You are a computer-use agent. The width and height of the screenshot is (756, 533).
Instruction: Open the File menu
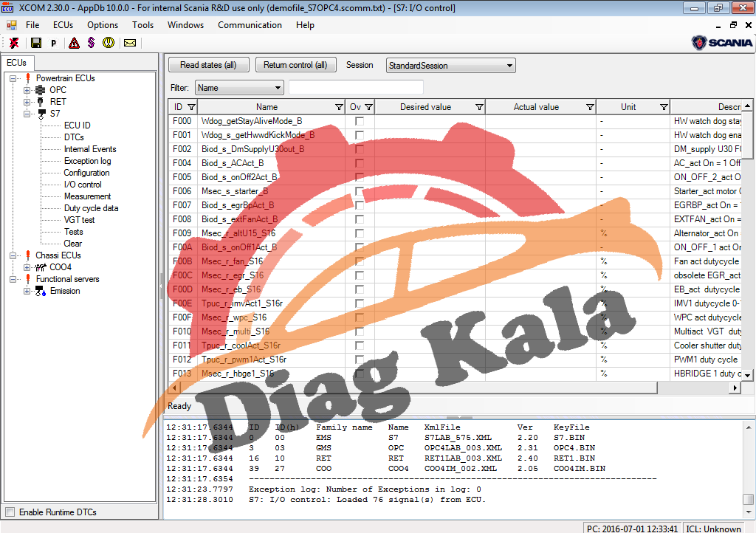[32, 25]
